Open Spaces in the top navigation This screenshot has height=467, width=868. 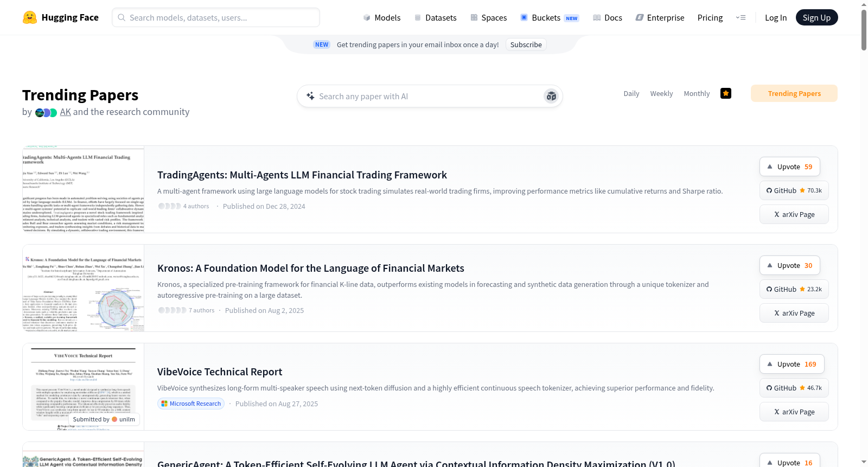[489, 17]
